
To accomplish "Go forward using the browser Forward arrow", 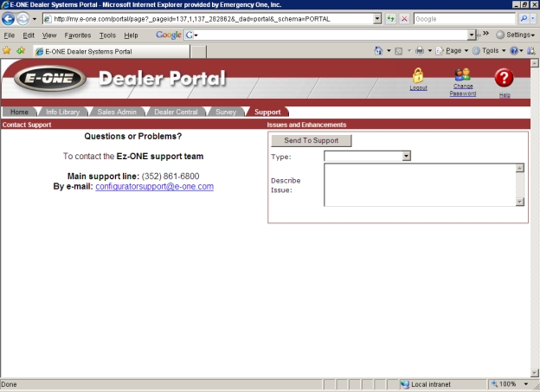I will coord(22,18).
